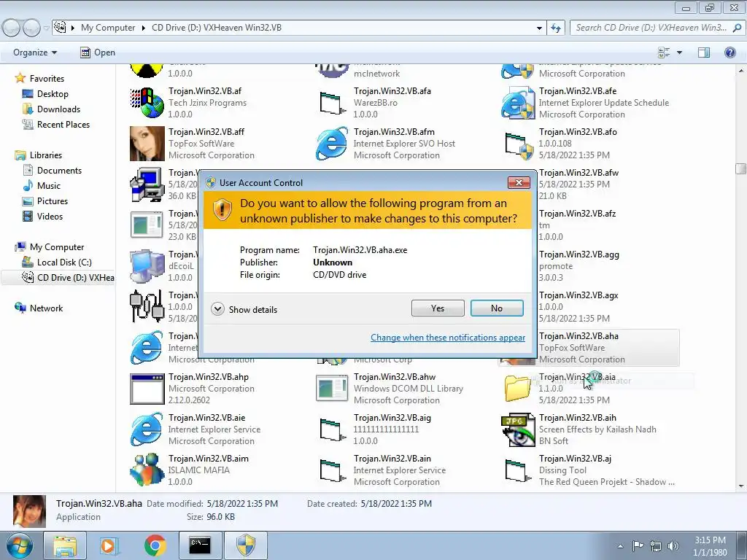Select Trojan.Win32.VB.afo file icon
Viewport: 747px width, 560px height.
tap(519, 144)
